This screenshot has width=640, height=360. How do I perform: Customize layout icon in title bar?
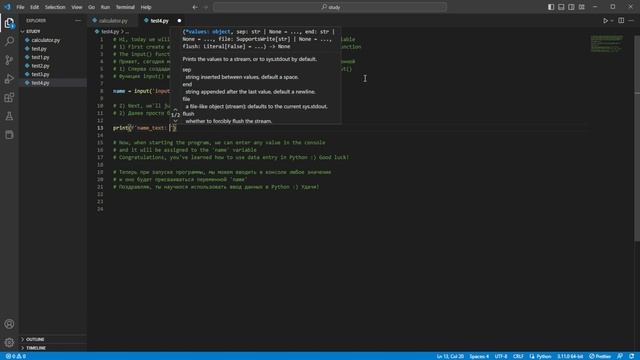[x=582, y=7]
